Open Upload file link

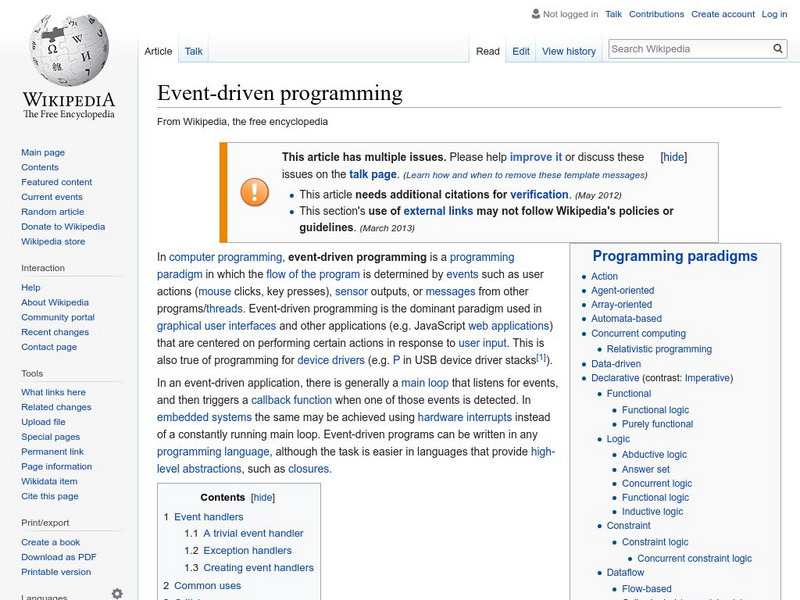(43, 421)
